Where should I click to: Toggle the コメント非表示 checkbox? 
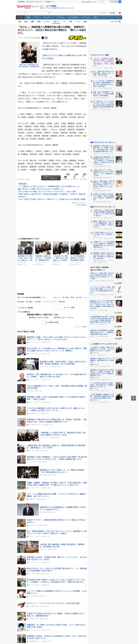pyautogui.click(x=75, y=327)
